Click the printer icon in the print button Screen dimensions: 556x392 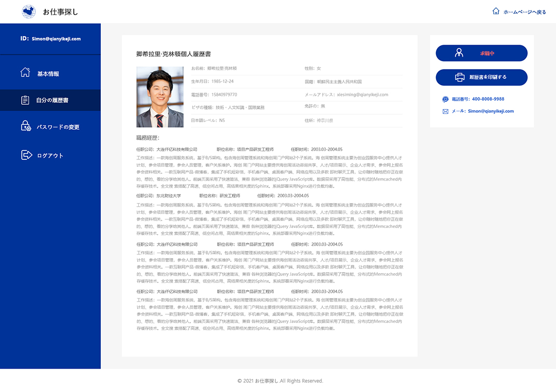point(459,77)
